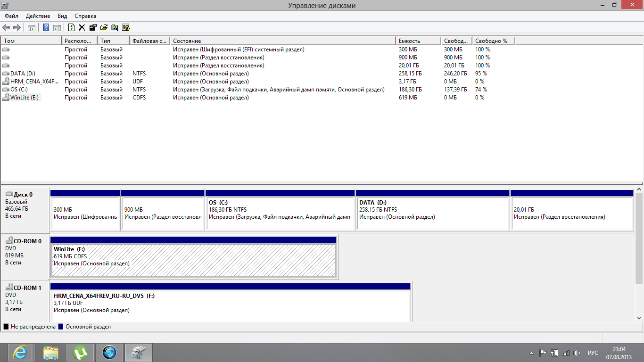644x362 pixels.
Task: Click the last toolbar icon with the gear
Action: click(125, 28)
